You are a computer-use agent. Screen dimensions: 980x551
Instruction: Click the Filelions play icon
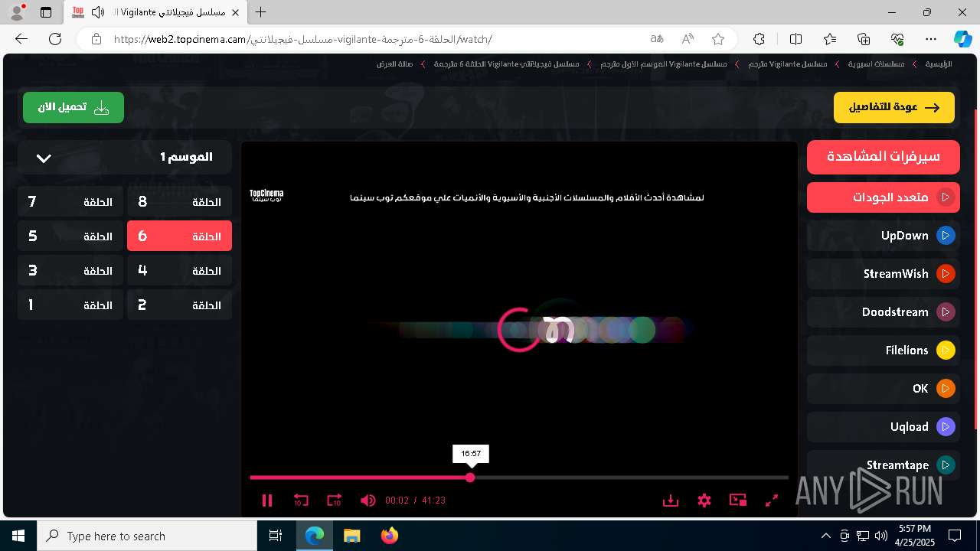pos(946,350)
